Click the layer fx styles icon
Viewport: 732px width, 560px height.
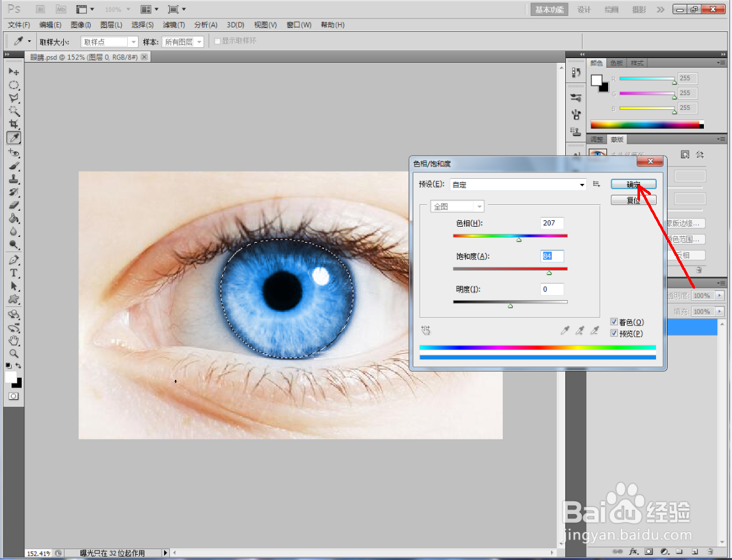(633, 551)
